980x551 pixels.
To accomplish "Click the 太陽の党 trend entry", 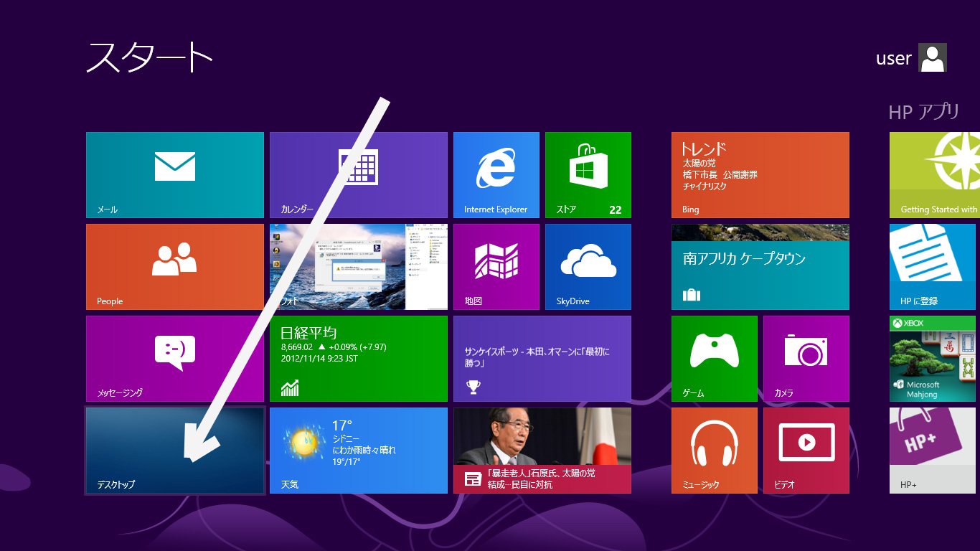I will (699, 164).
